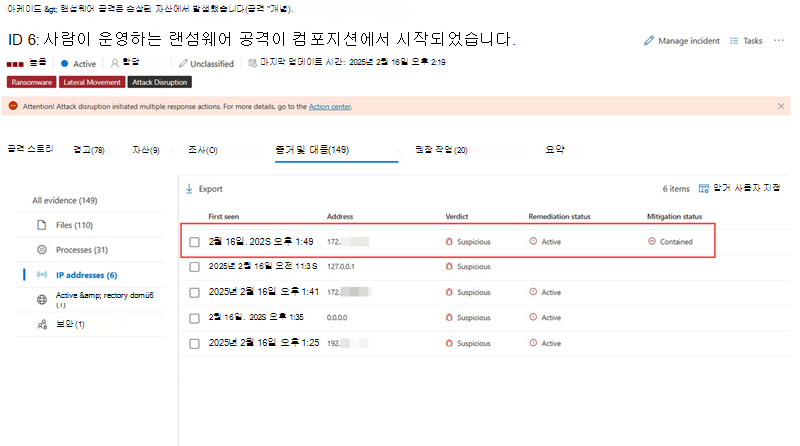800x446 pixels.
Task: Click Suspicious verdict icon in 1:49 row
Action: pyautogui.click(x=449, y=241)
